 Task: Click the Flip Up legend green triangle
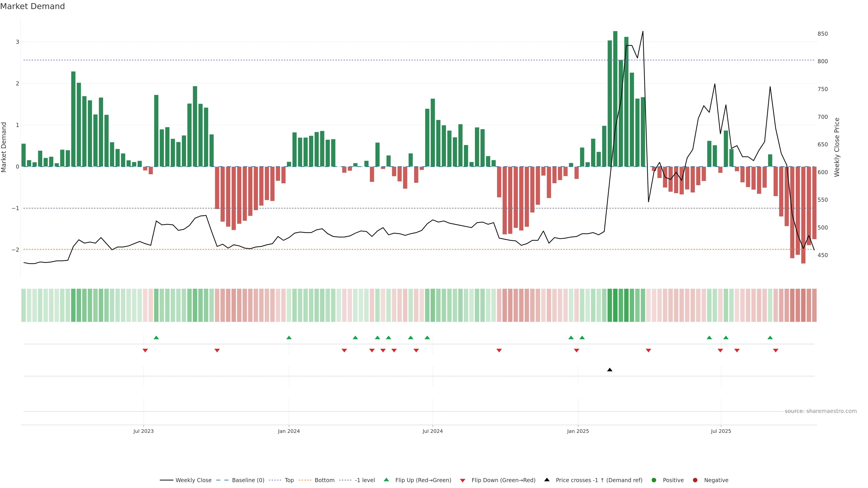(387, 480)
